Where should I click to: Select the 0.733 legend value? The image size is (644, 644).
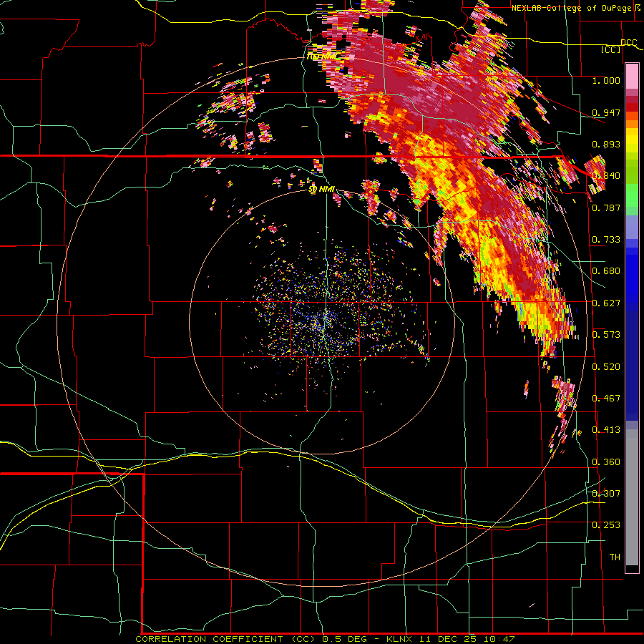(606, 240)
